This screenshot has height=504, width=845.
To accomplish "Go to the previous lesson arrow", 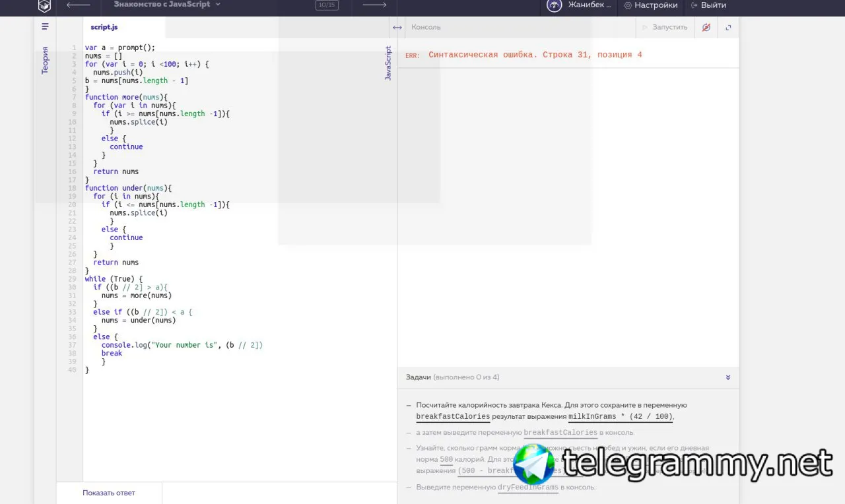I will 78,5.
